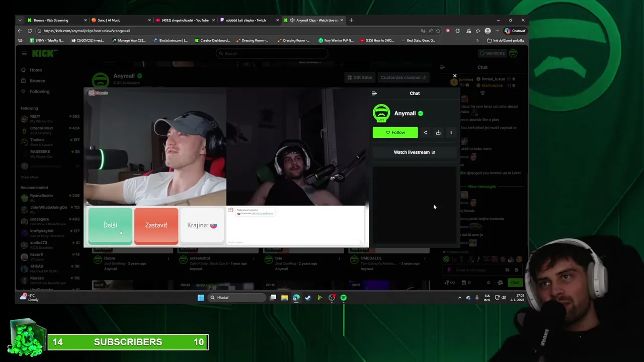644x362 pixels.
Task: Open browser profile avatar
Action: coord(488,31)
